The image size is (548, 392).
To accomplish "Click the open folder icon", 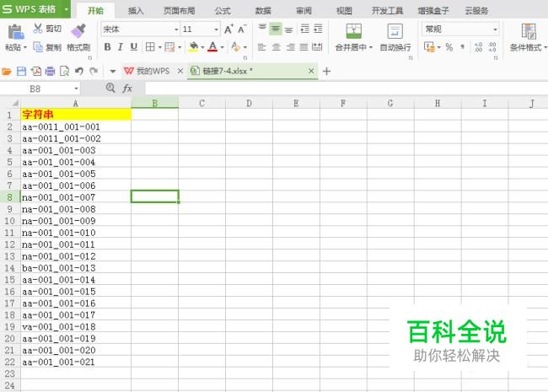I will [x=7, y=72].
